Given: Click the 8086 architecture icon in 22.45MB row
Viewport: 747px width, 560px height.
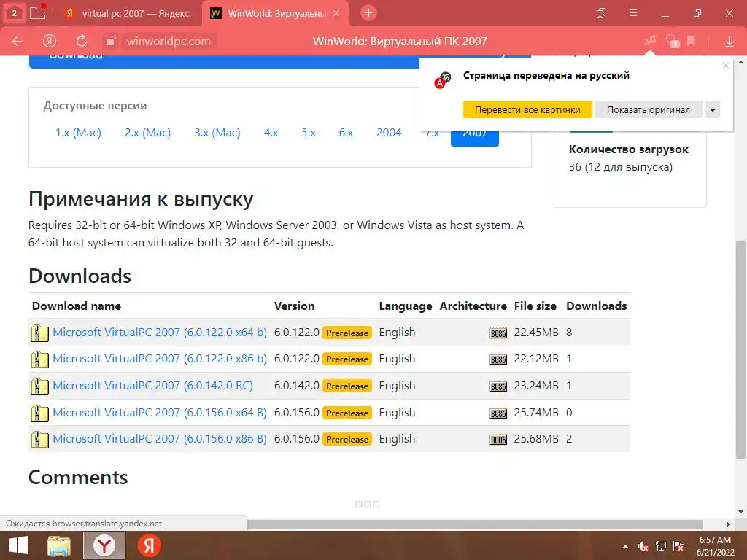Looking at the screenshot, I should (x=498, y=333).
